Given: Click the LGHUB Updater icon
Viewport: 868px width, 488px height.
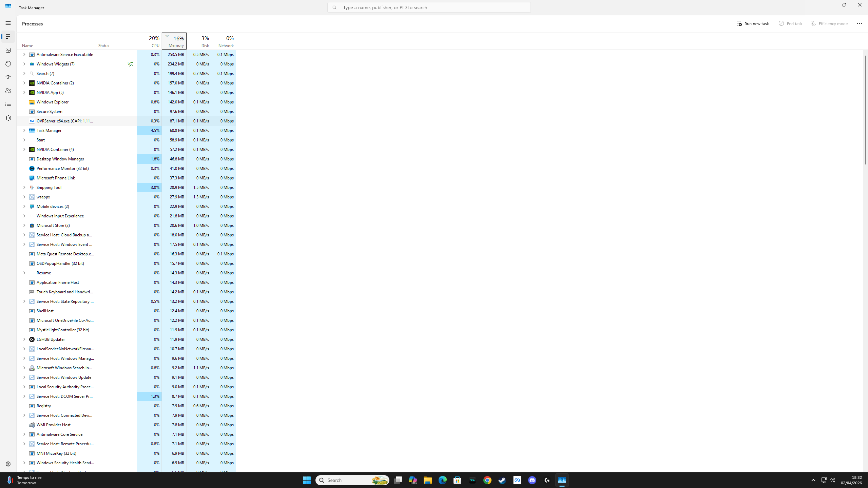Looking at the screenshot, I should [x=32, y=339].
